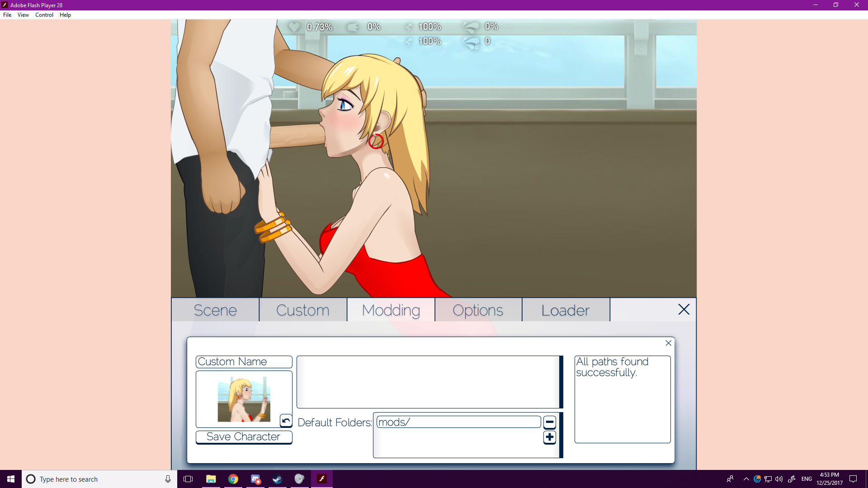
Task: Click the mods/ folder path field
Action: click(458, 422)
